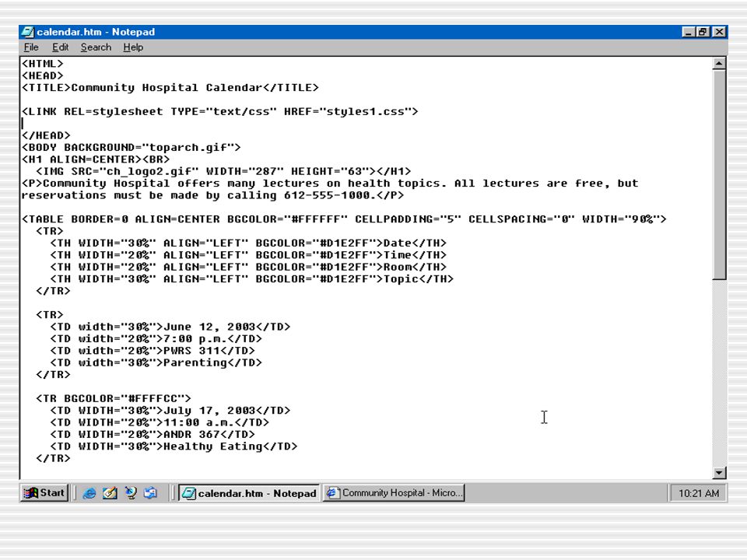
Task: Click on the "<HTML>" tag on the first line
Action: [42, 64]
